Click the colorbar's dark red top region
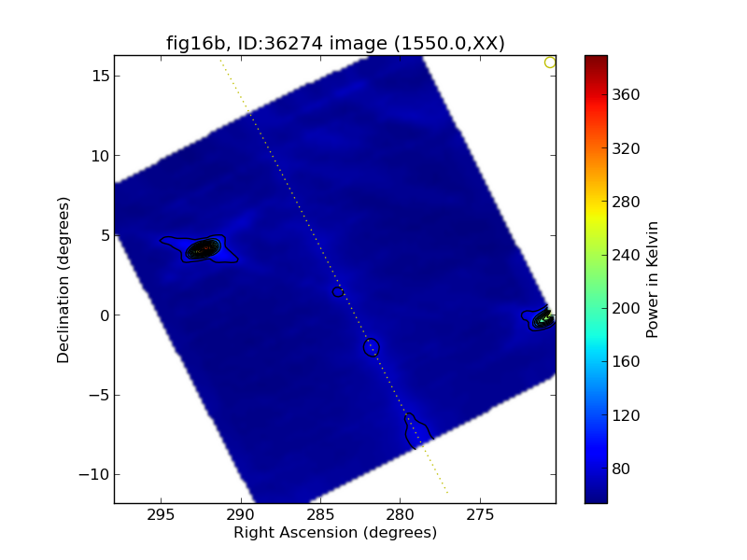The image size is (747, 560). tap(596, 64)
